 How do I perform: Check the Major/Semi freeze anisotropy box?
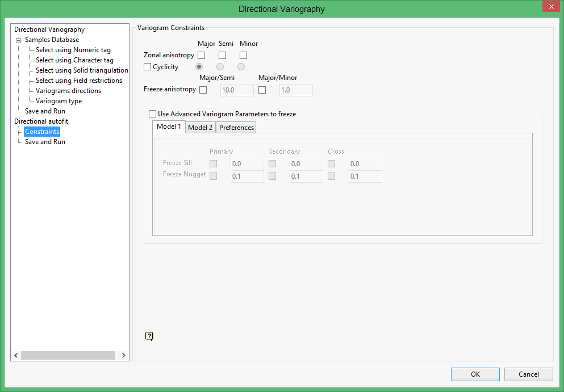[x=203, y=90]
